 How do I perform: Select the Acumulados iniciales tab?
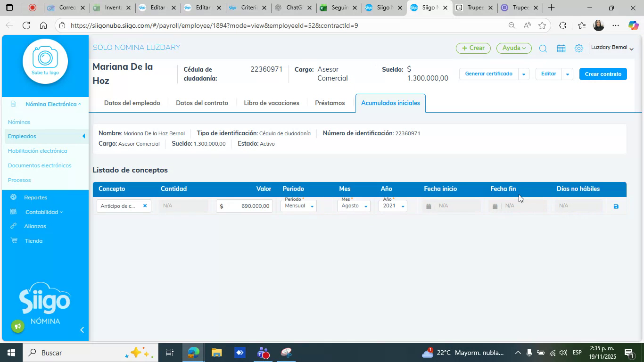point(390,103)
